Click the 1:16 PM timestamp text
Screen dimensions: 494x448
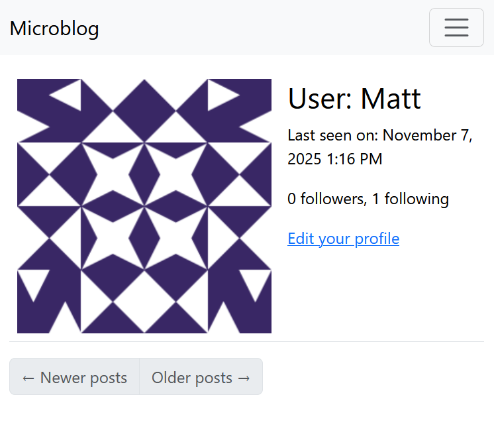coord(354,160)
